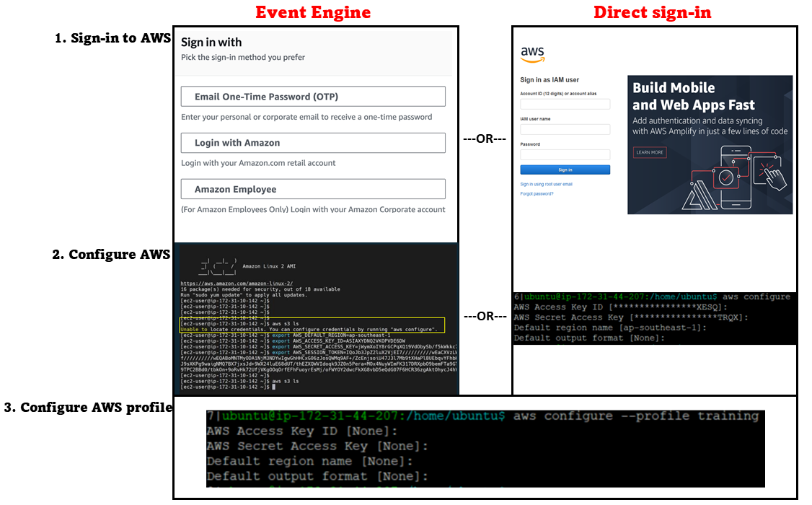This screenshot has width=812, height=505.
Task: Choose Email One-Time Password (OTP) sign-in
Action: (x=313, y=97)
